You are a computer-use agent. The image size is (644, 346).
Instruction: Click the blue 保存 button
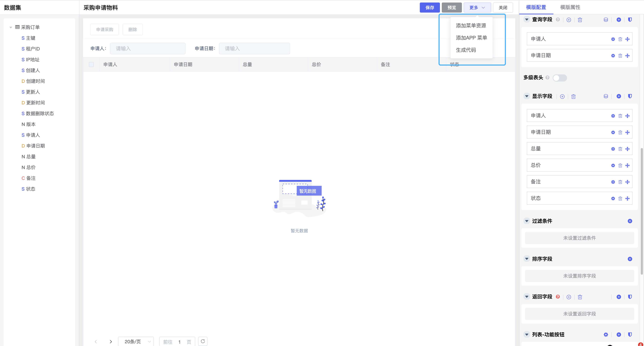coord(430,8)
